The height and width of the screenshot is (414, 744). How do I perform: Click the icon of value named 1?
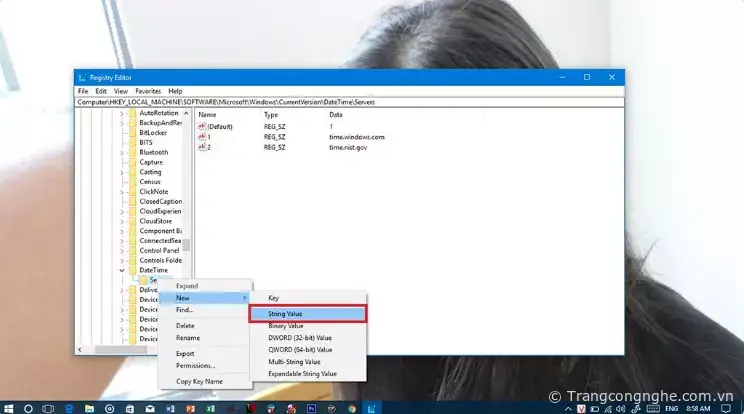(202, 136)
